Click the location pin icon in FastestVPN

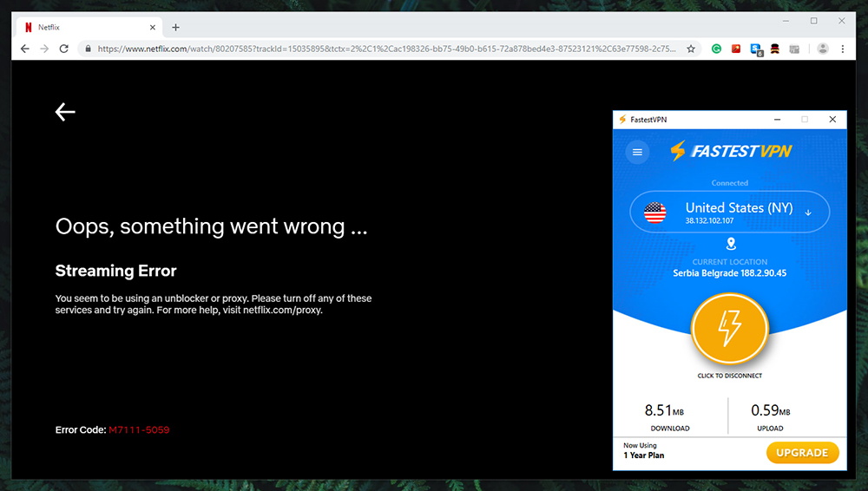731,244
